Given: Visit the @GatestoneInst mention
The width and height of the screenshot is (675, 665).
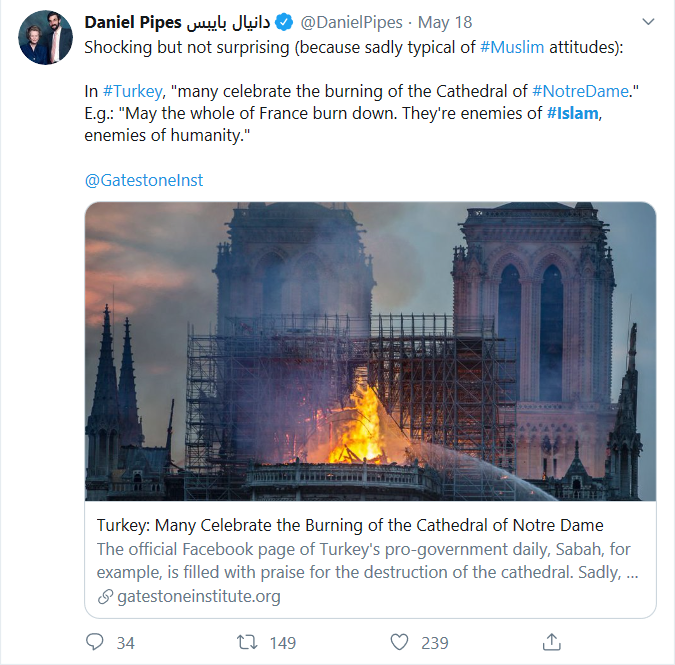Looking at the screenshot, I should point(144,180).
